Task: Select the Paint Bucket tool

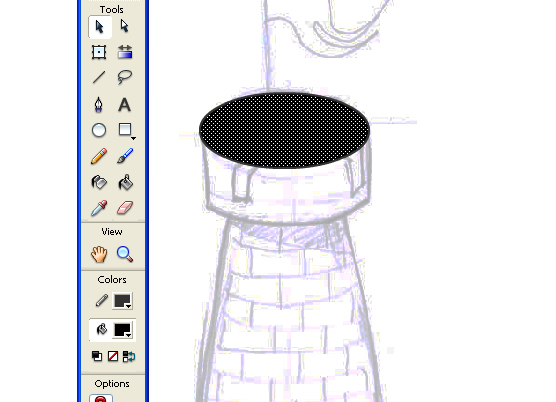Action: pyautogui.click(x=125, y=182)
